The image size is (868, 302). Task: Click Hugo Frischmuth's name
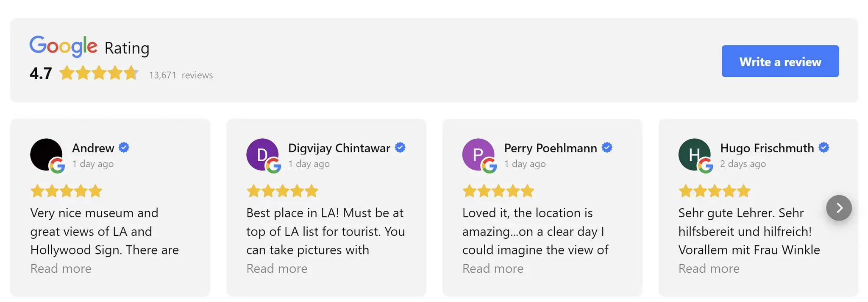tap(766, 148)
